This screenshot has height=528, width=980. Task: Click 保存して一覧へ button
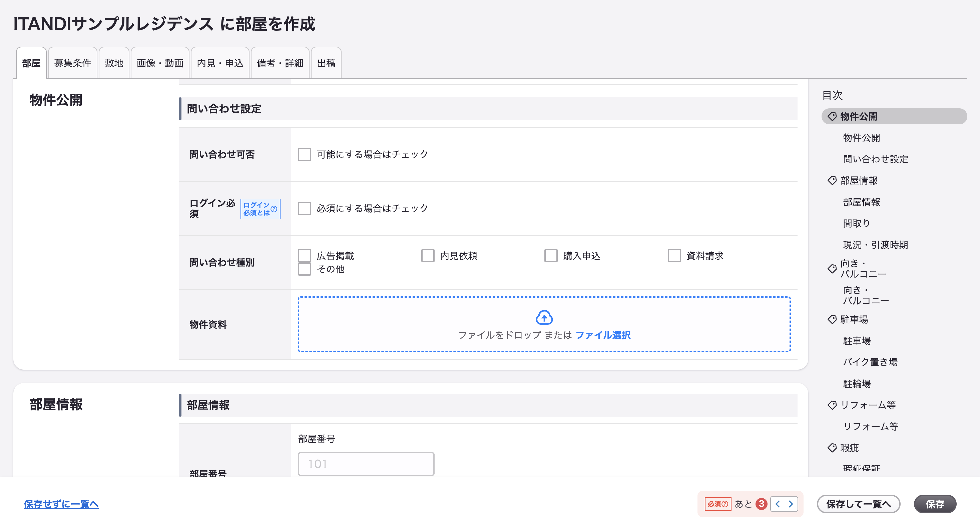tap(859, 504)
